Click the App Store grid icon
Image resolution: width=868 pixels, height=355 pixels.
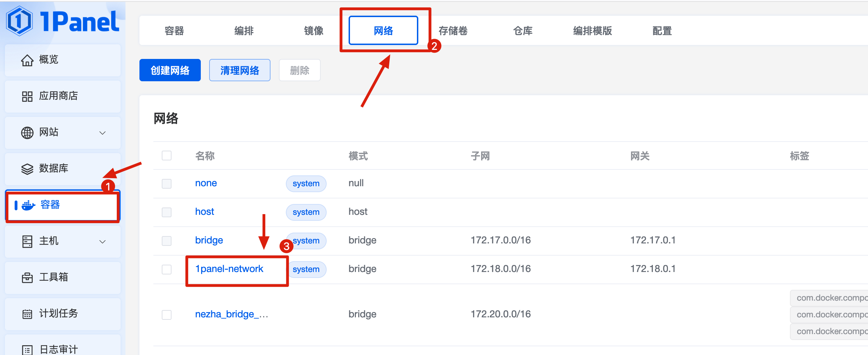[27, 96]
